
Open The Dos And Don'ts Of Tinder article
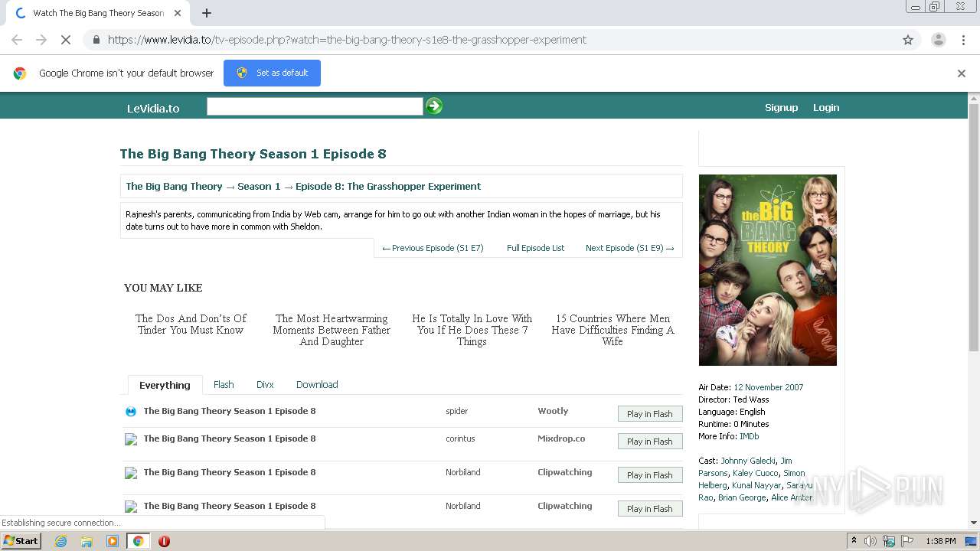(191, 324)
